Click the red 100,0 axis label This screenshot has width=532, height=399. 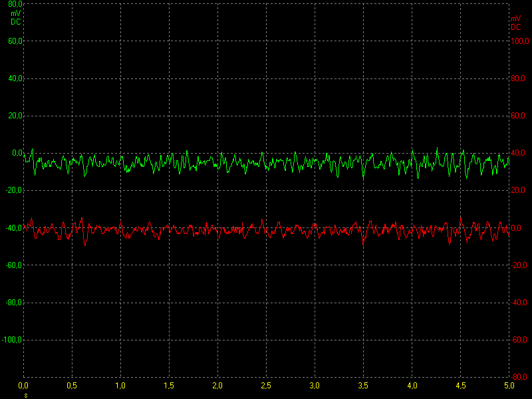click(520, 41)
